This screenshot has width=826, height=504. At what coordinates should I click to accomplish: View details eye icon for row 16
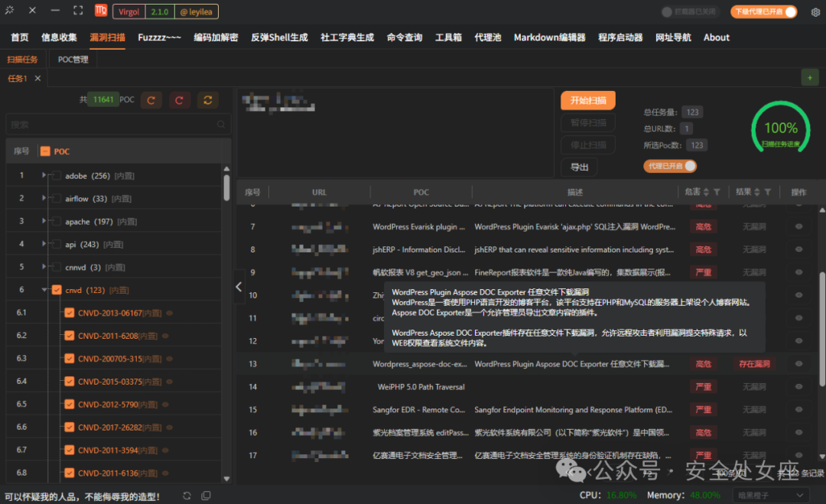pos(798,432)
